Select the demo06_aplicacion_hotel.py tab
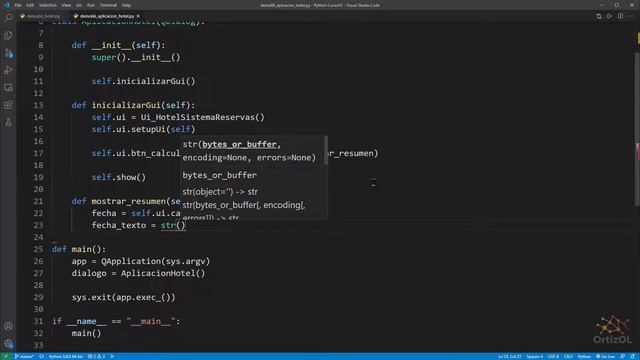The height and width of the screenshot is (360, 640). coord(107,16)
